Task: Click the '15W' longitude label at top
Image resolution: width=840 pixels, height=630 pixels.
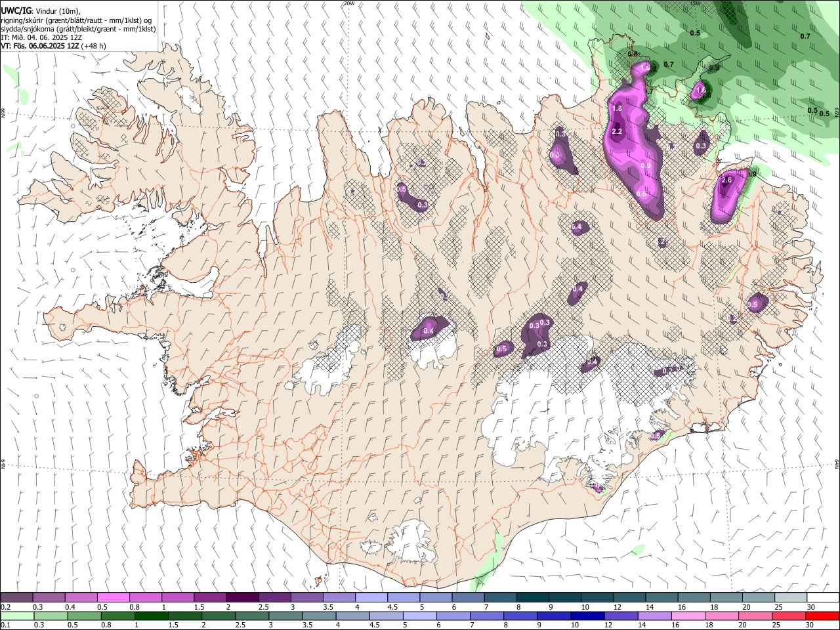Action: pos(695,3)
